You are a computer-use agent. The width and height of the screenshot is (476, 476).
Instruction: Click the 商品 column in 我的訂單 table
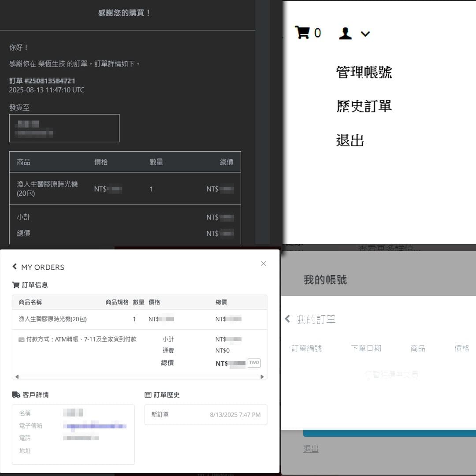(418, 348)
